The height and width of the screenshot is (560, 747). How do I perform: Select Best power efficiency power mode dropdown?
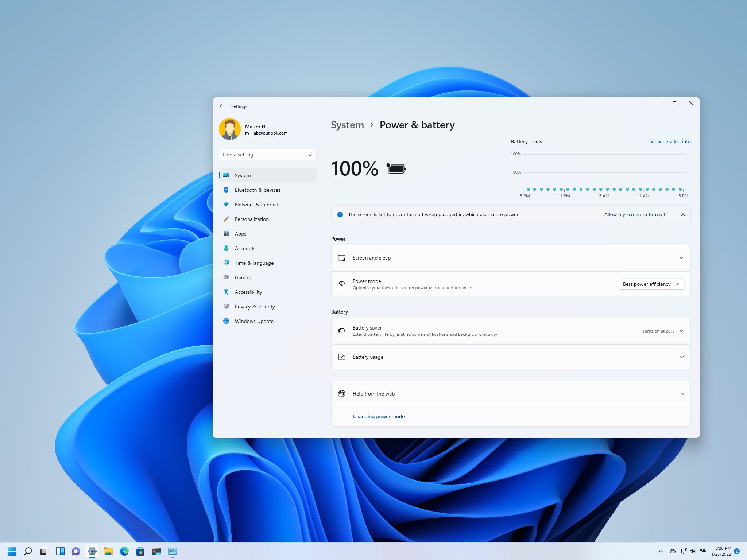coord(651,284)
